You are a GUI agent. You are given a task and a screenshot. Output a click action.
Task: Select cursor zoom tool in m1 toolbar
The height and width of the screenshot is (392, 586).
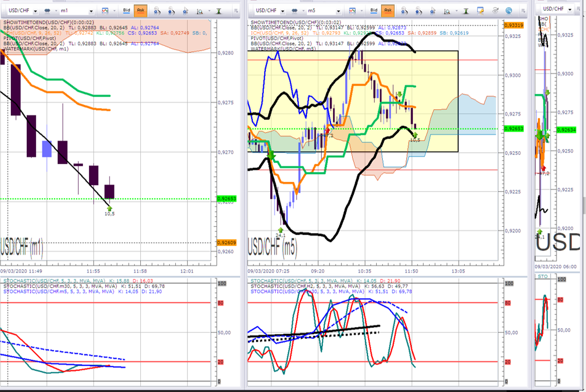click(x=186, y=11)
